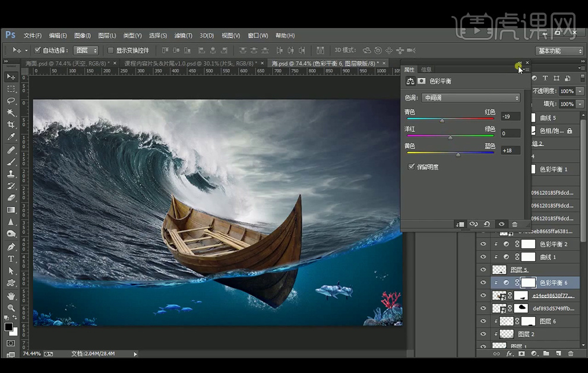Viewport: 588px width, 373px height.
Task: Reset adjustment to defaults in Properties panel
Action: click(487, 224)
